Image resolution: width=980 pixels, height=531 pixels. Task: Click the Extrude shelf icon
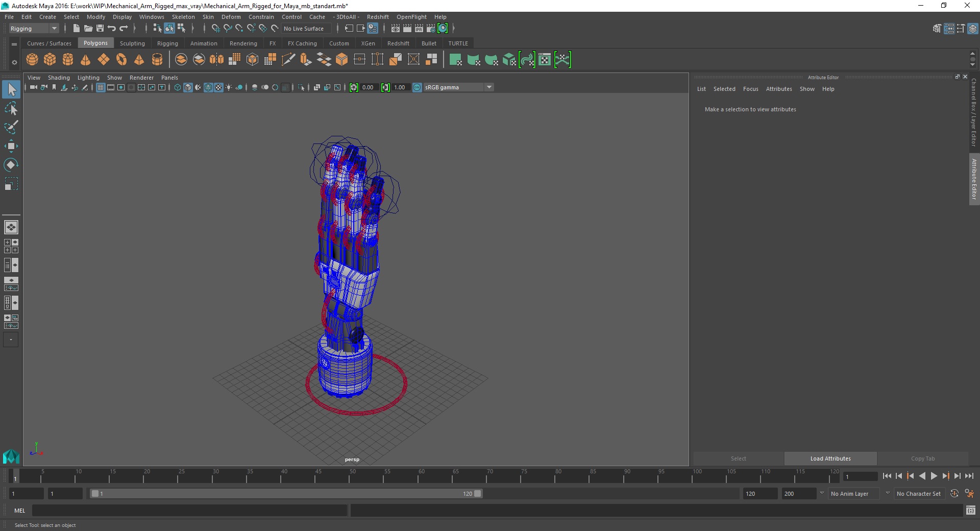[306, 60]
